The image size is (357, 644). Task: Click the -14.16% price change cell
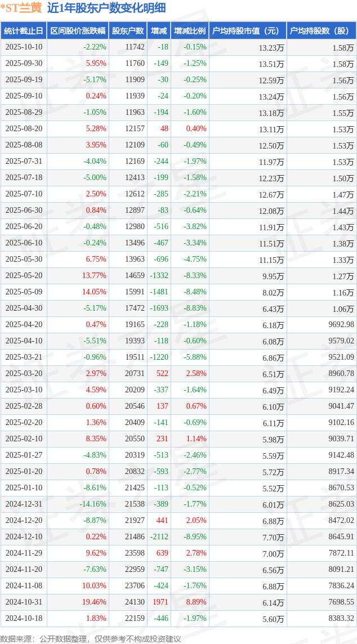[x=93, y=504]
